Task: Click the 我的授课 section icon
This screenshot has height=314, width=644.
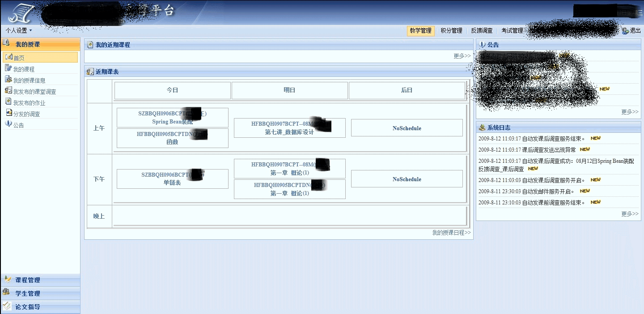Action: (x=6, y=43)
